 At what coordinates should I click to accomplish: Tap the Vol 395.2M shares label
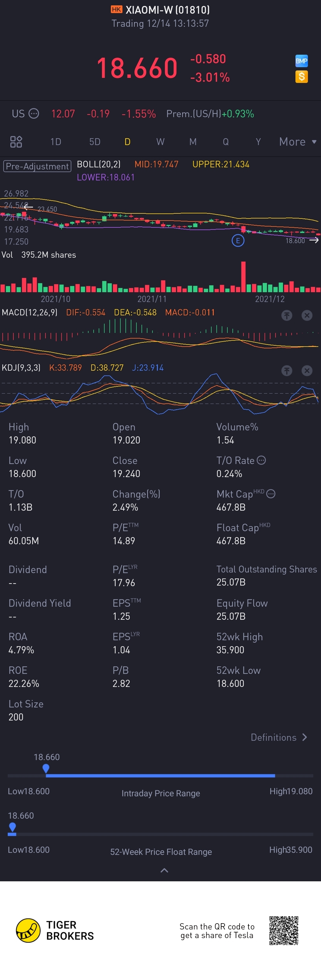(39, 255)
